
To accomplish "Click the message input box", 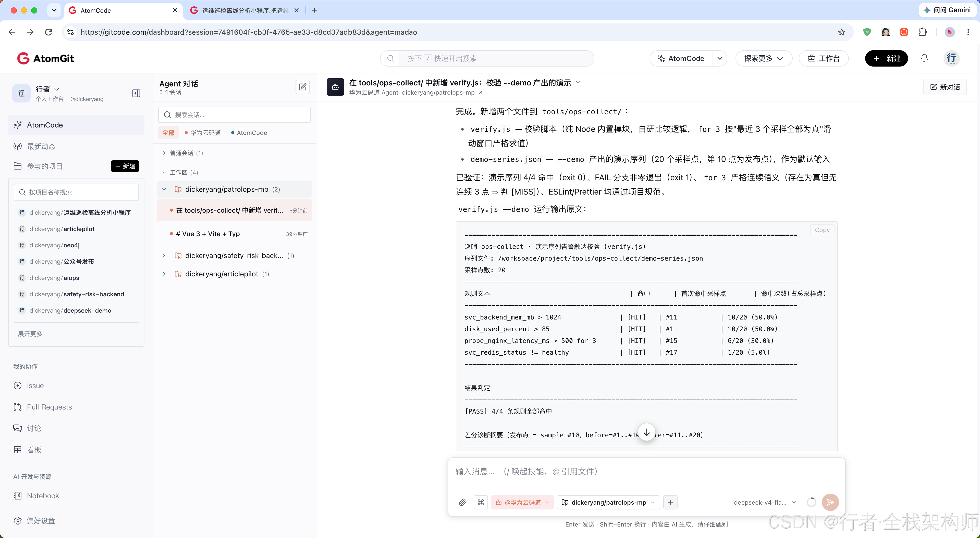I will 646,471.
